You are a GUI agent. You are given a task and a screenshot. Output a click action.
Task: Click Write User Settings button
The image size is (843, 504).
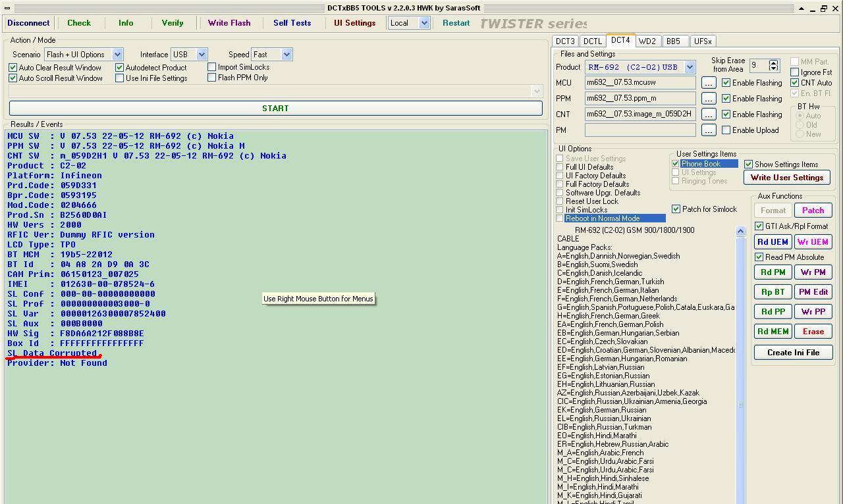point(787,178)
